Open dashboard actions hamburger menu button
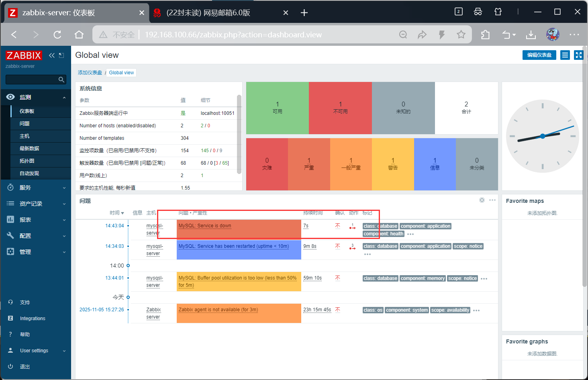 565,55
